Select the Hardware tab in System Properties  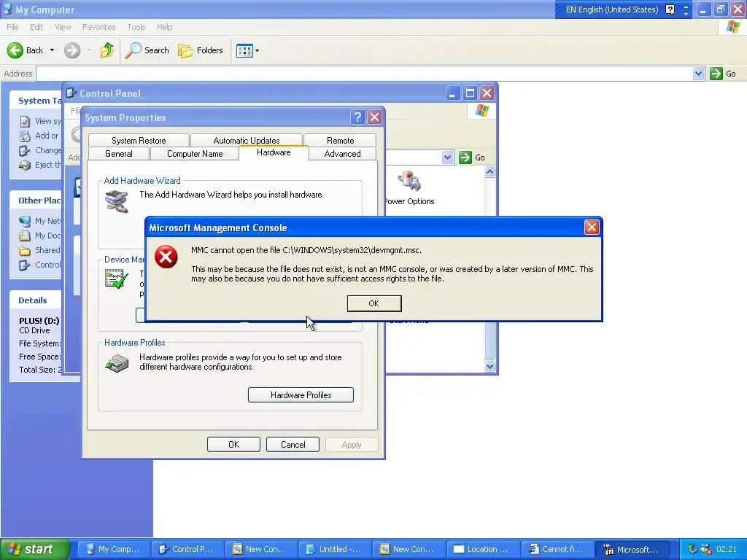click(274, 152)
